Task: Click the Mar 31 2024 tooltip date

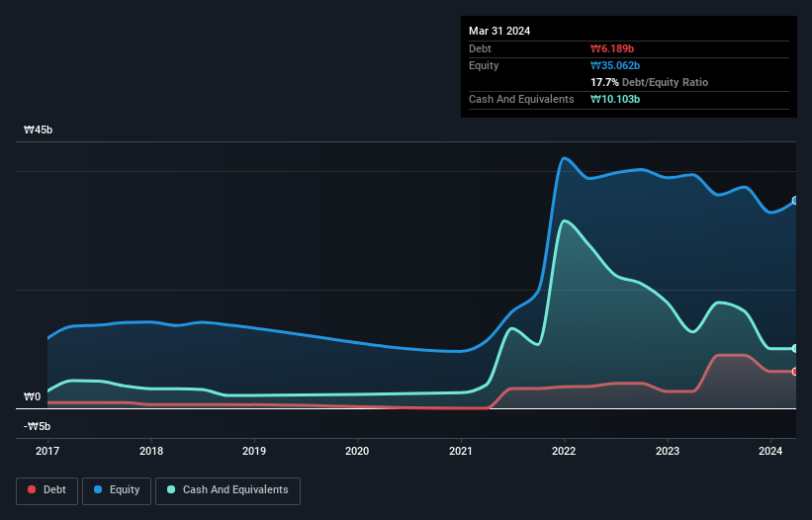Action: tap(499, 31)
